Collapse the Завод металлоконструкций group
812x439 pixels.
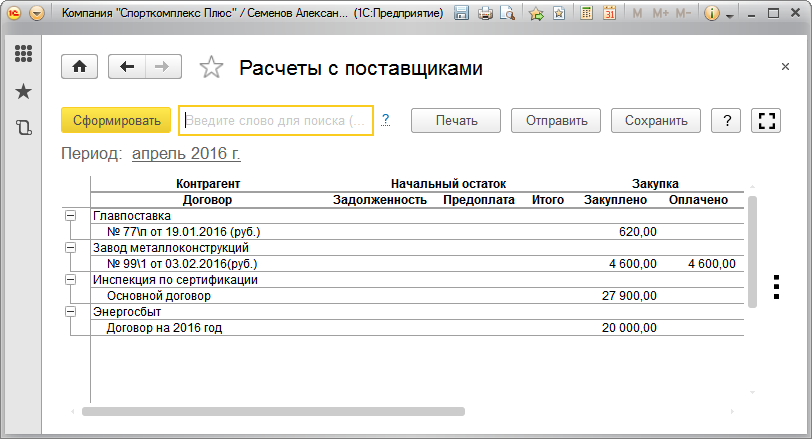point(70,248)
